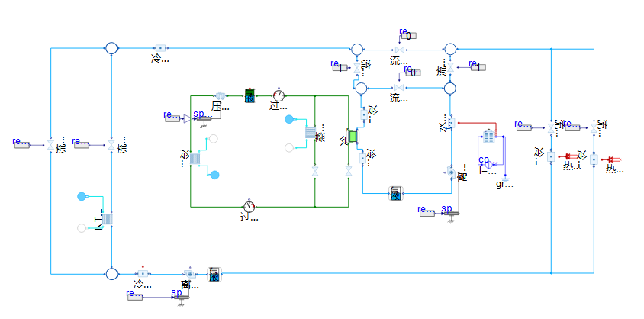Image resolution: width=644 pixels, height=319 pixels.
Task: Click the far-left flow valve 流
Action: (51, 144)
